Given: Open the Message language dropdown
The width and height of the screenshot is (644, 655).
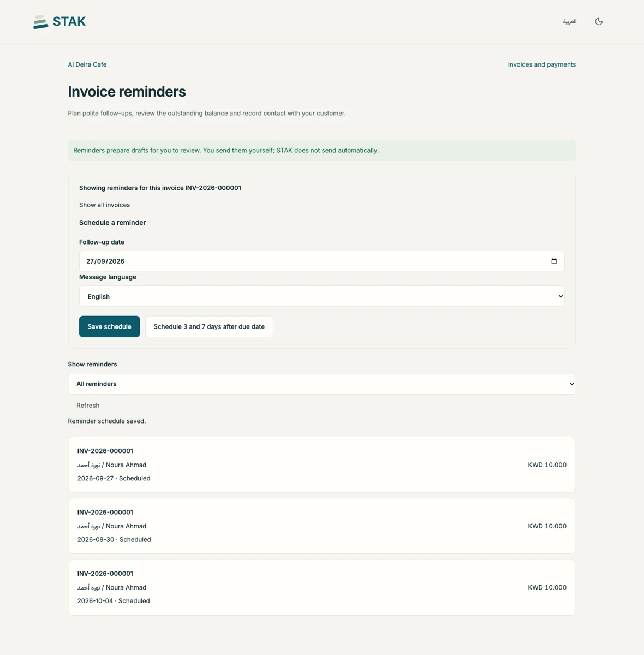Looking at the screenshot, I should (x=322, y=296).
